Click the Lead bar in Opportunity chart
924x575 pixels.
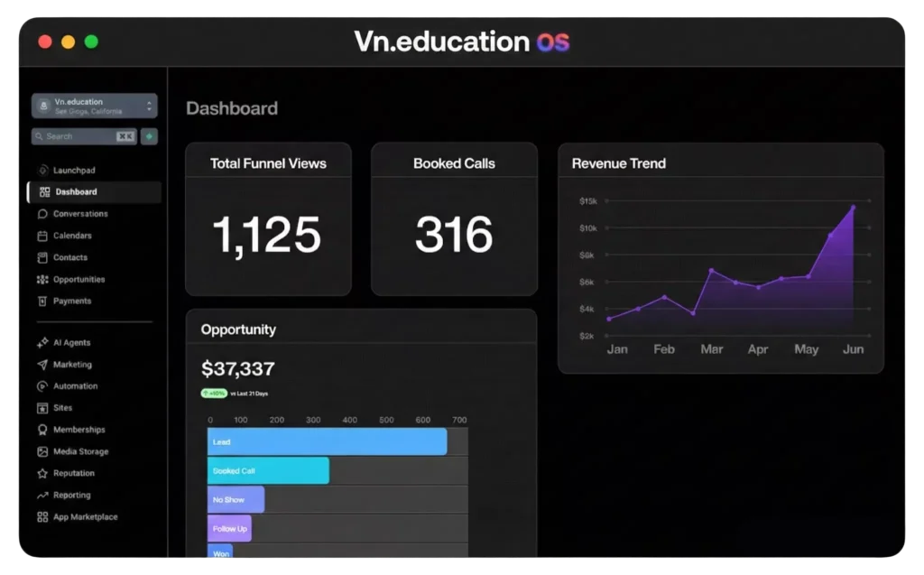click(x=327, y=441)
